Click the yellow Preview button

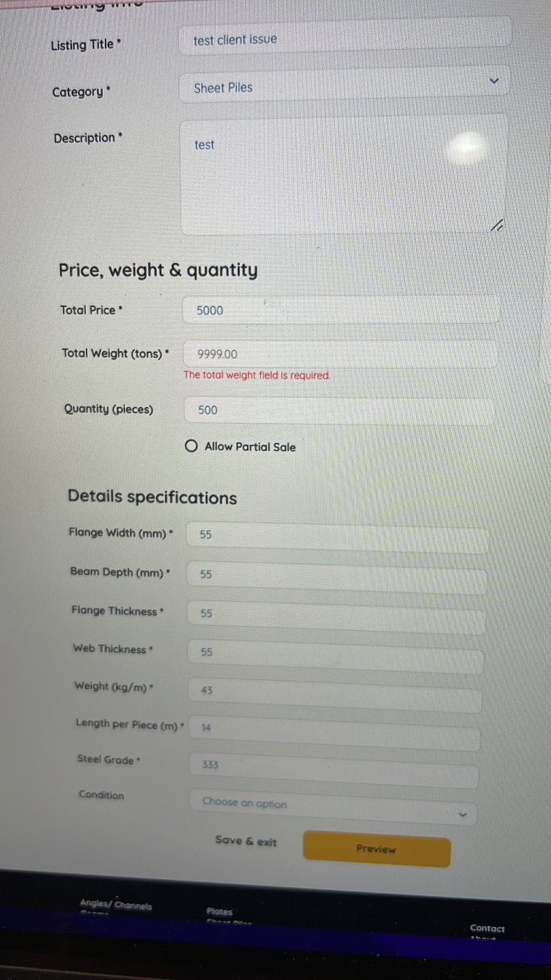pos(377,849)
